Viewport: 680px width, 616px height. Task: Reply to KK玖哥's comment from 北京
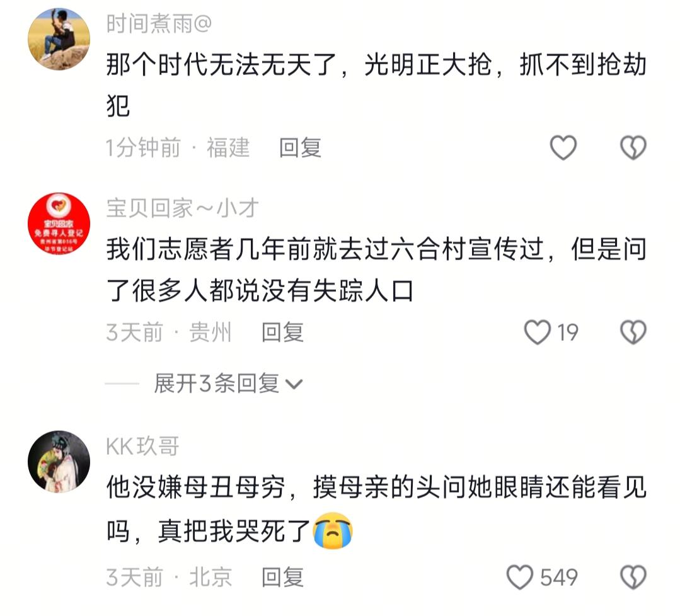pyautogui.click(x=282, y=578)
